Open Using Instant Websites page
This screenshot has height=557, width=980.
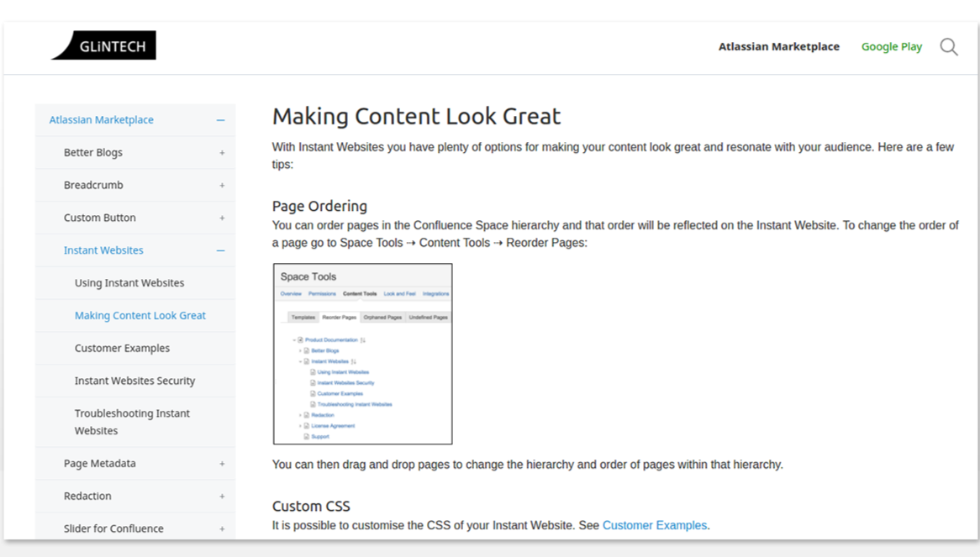coord(129,283)
